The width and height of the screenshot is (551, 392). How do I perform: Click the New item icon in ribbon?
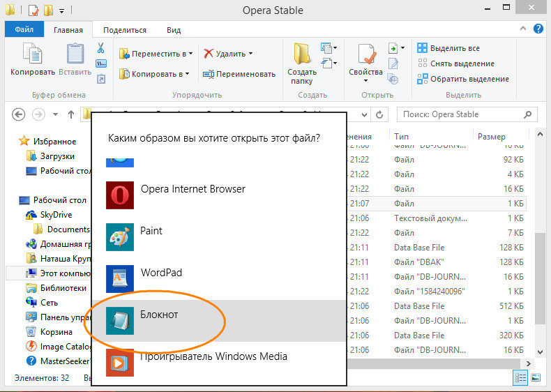pyautogui.click(x=326, y=48)
